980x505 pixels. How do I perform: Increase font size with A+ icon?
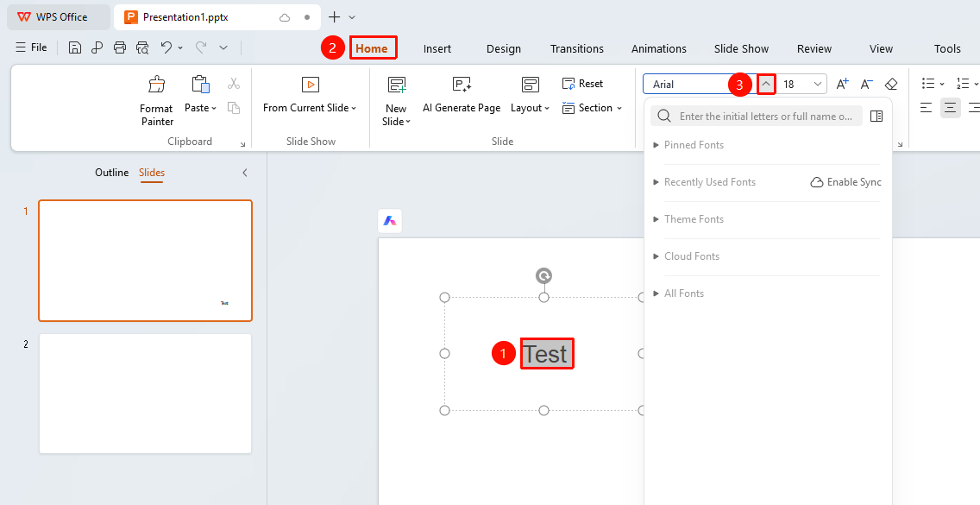point(843,84)
